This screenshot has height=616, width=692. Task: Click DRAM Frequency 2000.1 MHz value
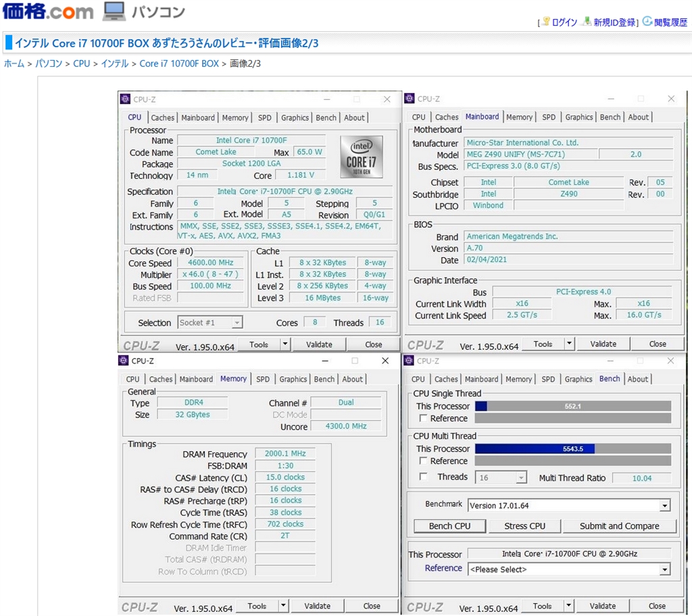coord(285,453)
